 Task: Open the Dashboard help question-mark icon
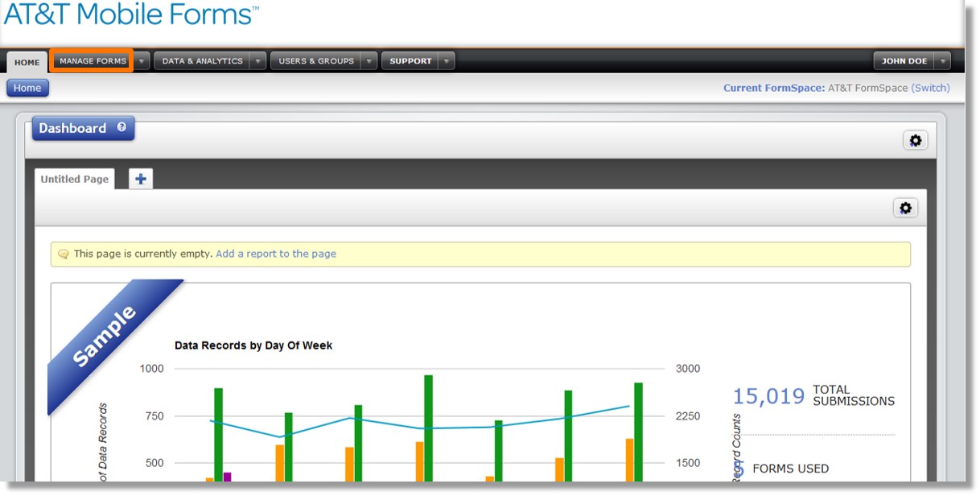click(x=121, y=127)
